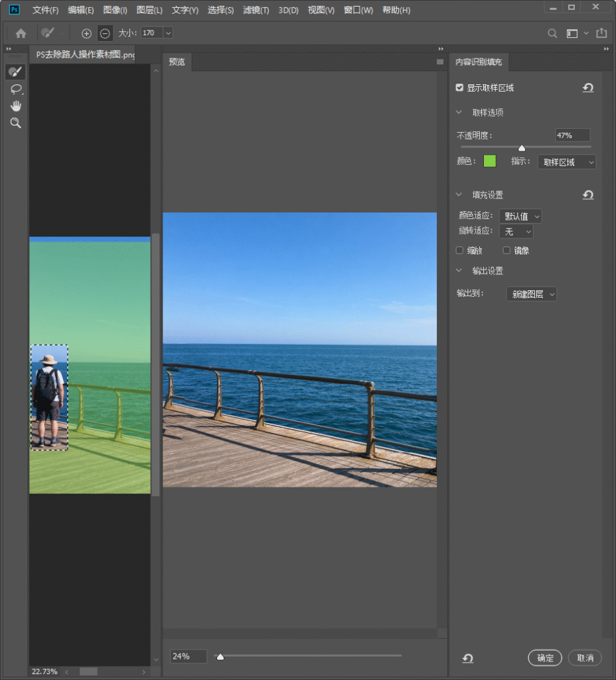Click the home icon in the options bar
The height and width of the screenshot is (680, 616).
point(21,33)
